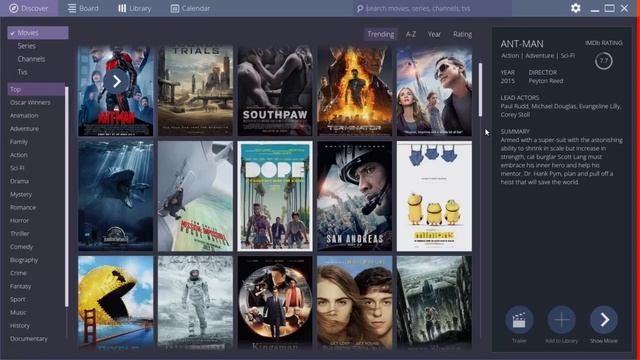The image size is (640, 360).
Task: Select the Interstellar astronaut poster
Action: tap(195, 303)
